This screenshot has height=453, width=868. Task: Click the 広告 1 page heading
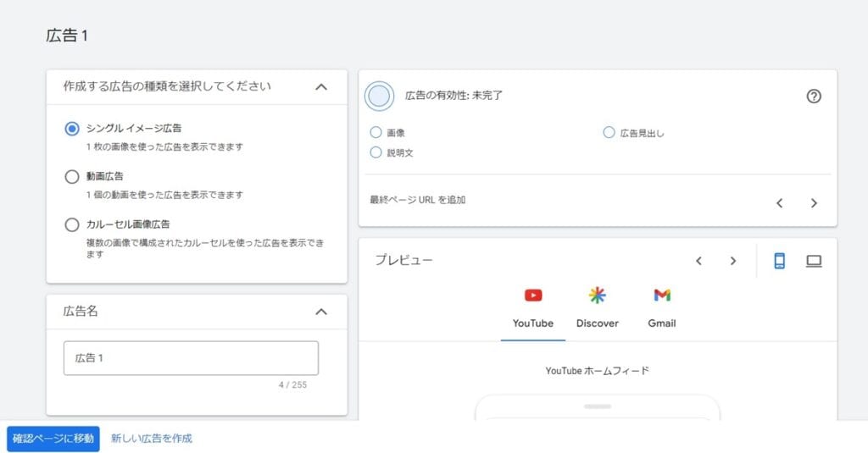point(67,36)
